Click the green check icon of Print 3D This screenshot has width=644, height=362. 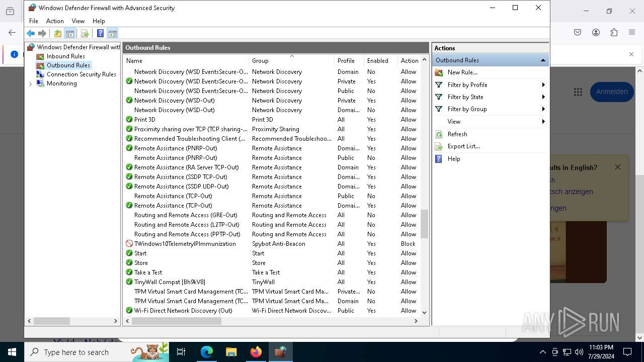(129, 120)
